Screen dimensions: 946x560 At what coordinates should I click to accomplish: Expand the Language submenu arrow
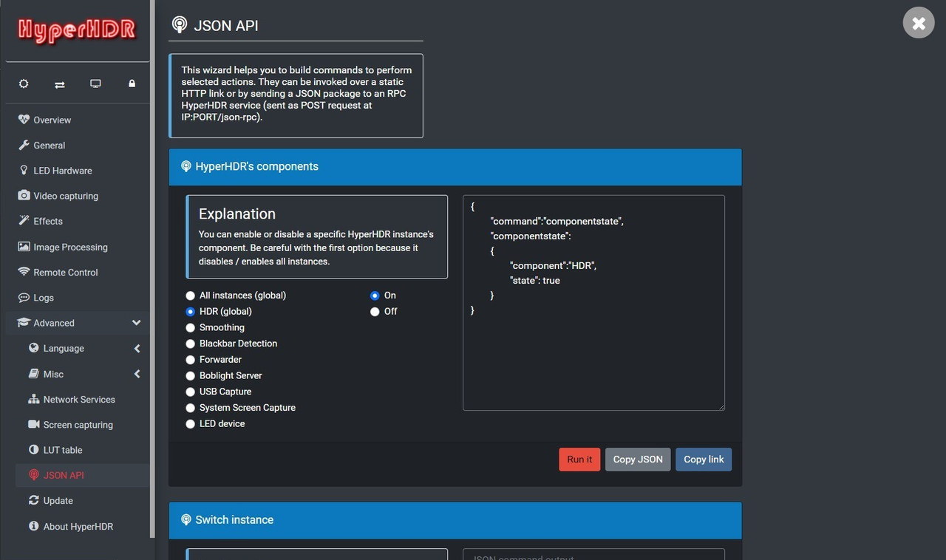(x=137, y=349)
